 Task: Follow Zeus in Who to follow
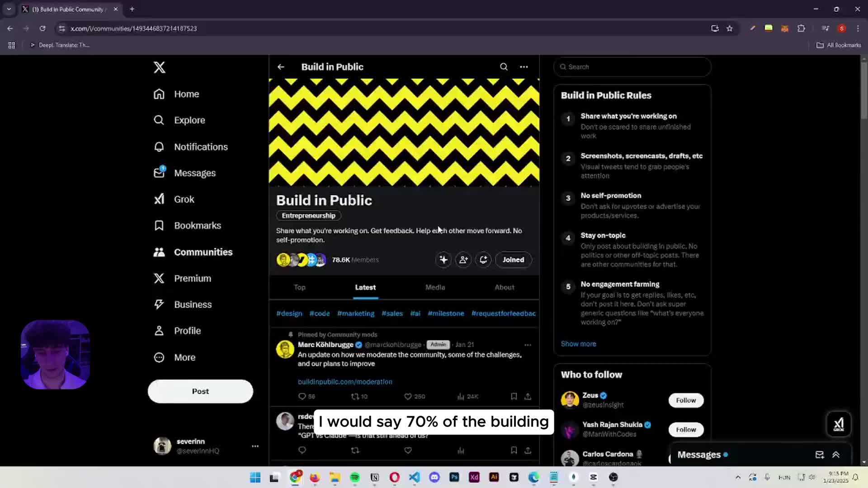coord(685,400)
